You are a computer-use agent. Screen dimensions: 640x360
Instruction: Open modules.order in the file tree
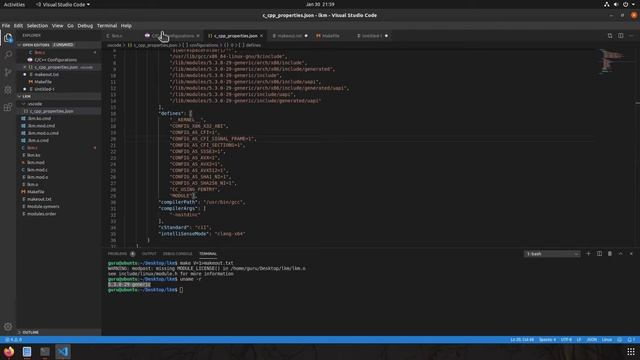click(42, 214)
